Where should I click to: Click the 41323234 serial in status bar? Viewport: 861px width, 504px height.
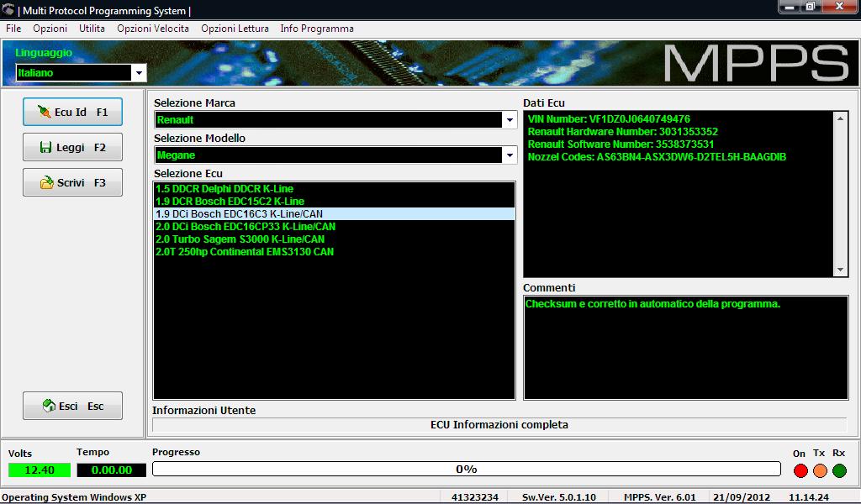point(475,497)
